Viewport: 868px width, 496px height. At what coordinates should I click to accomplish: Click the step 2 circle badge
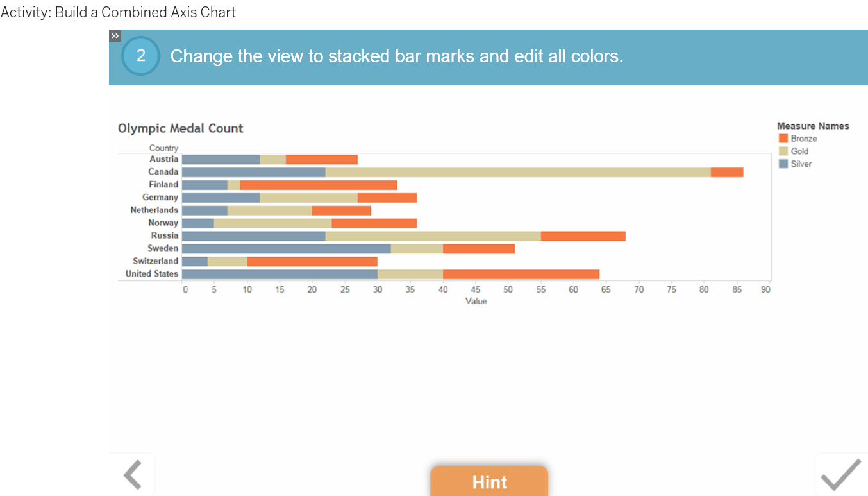[140, 56]
